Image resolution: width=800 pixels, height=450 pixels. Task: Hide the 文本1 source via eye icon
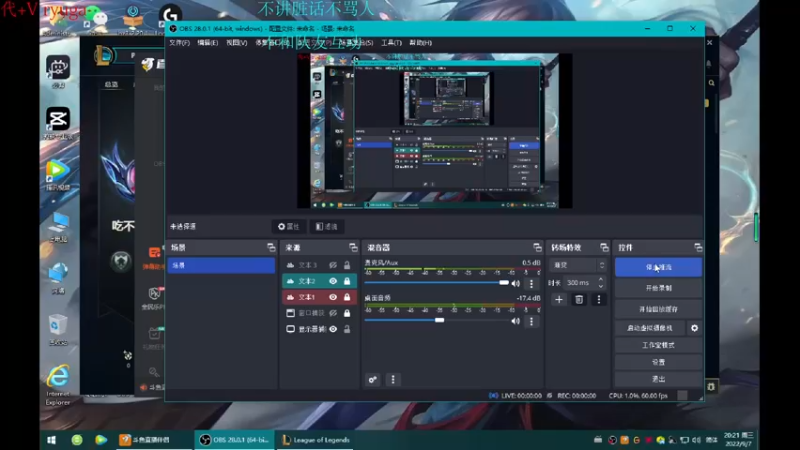click(333, 297)
